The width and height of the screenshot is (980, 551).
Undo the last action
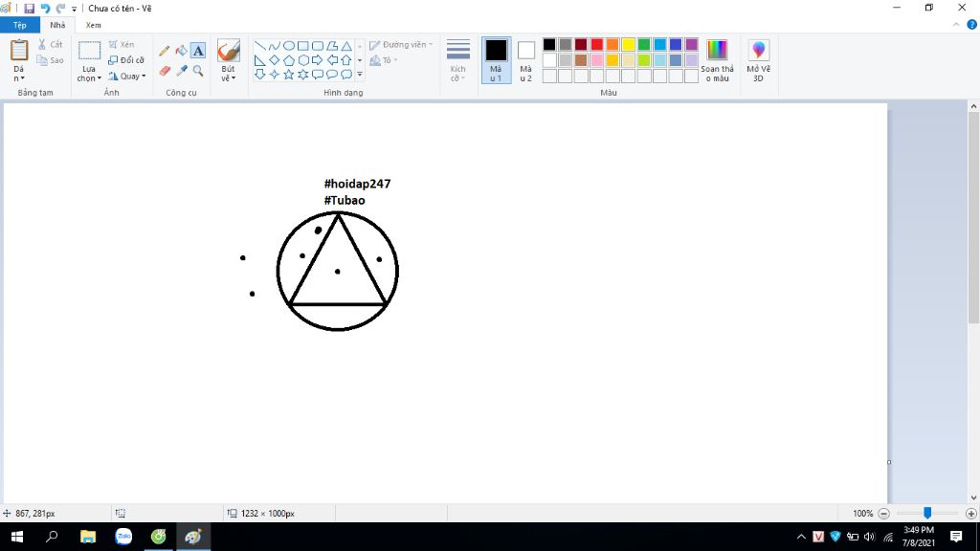(x=45, y=8)
